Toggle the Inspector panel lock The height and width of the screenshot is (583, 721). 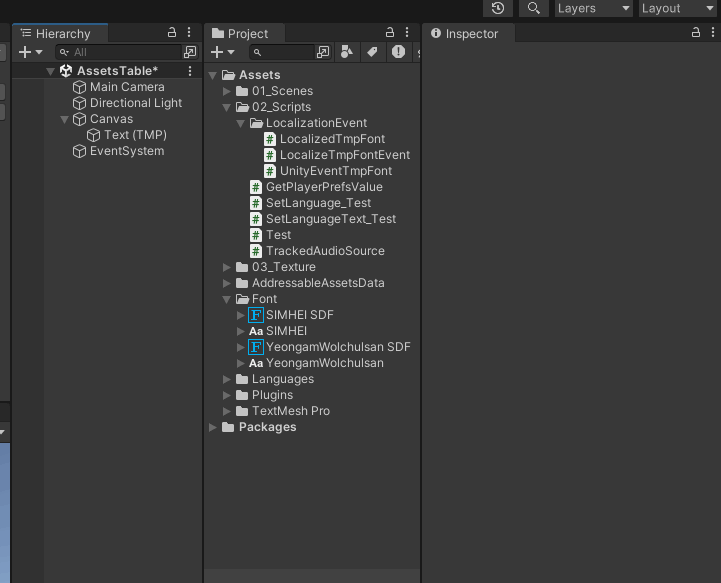(696, 32)
